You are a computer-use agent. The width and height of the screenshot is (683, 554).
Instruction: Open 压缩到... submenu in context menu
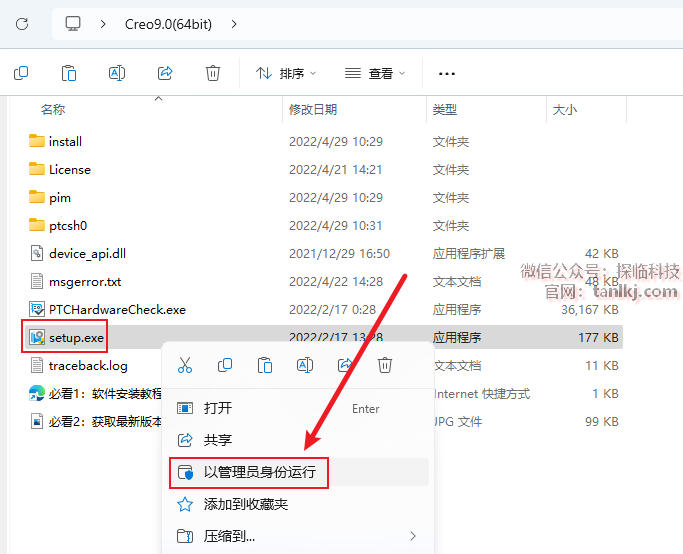299,536
